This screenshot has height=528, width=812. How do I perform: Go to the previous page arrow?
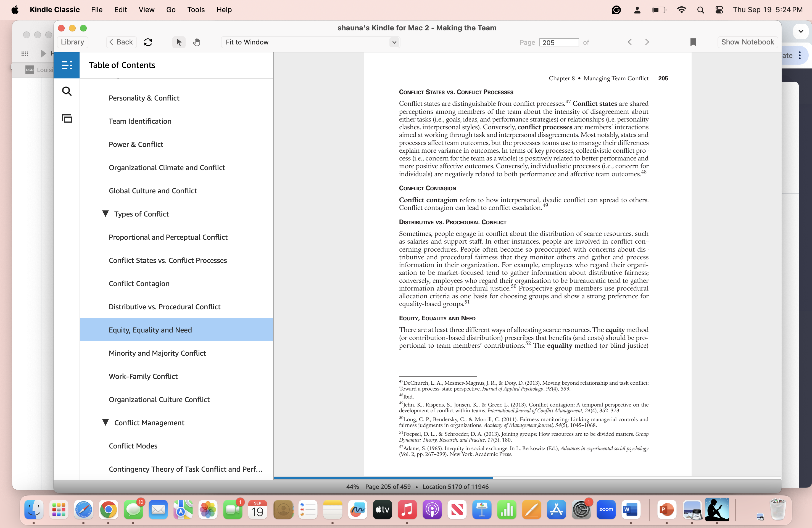[x=630, y=42]
